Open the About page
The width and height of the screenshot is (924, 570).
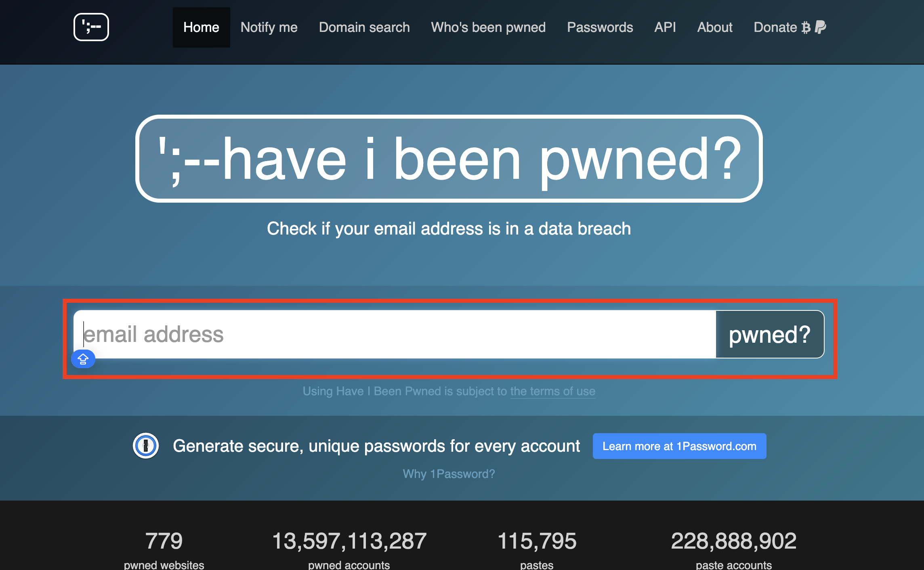click(714, 27)
